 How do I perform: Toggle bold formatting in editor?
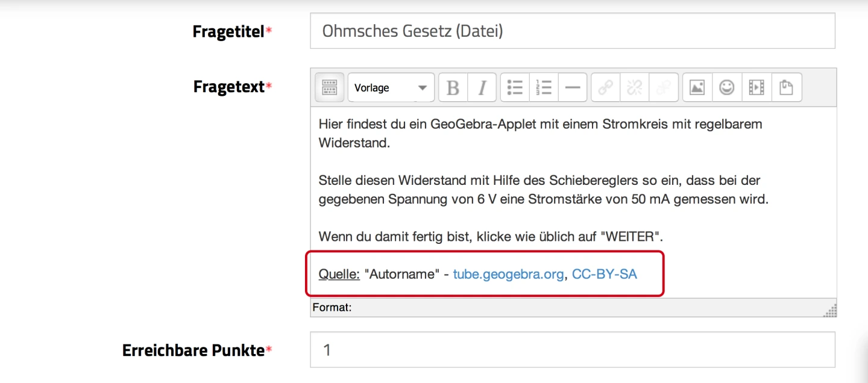pos(453,88)
